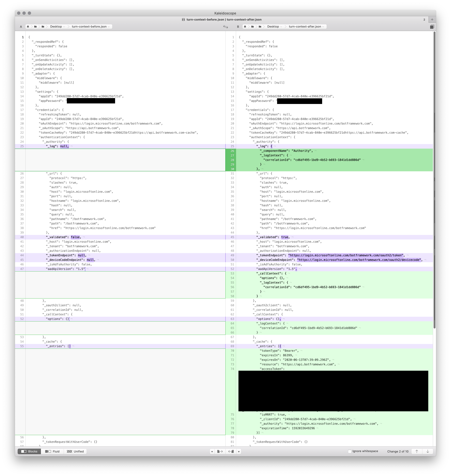
Task: Click pane label "A" in path bar
Action: pyautogui.click(x=21, y=27)
